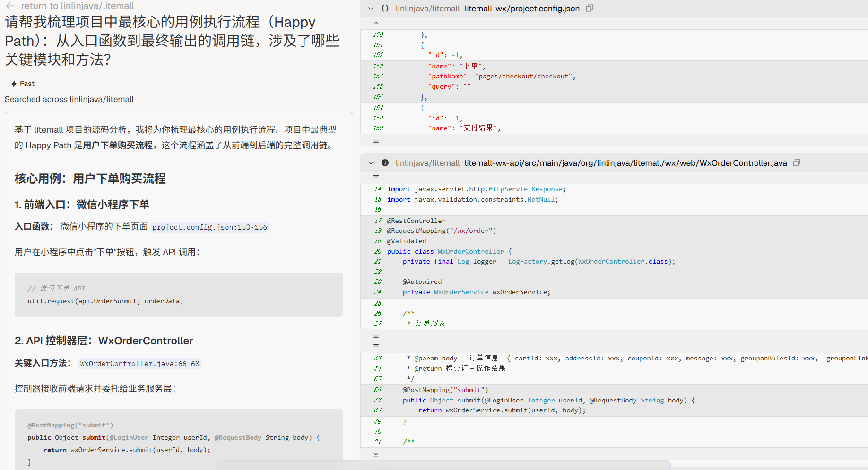Reveal hidden lines below line 71
Screen dimensions: 868x470
pos(376,453)
